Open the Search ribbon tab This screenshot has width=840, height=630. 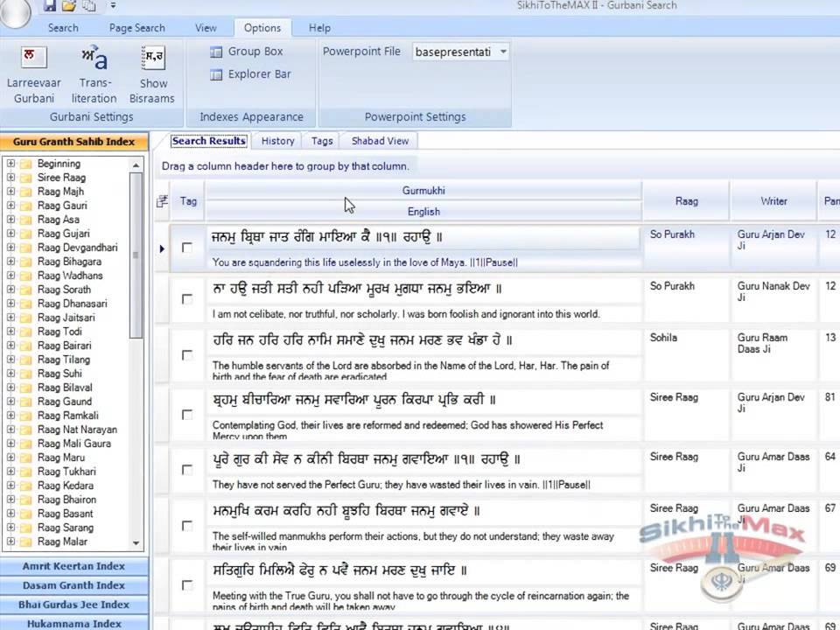click(x=63, y=28)
